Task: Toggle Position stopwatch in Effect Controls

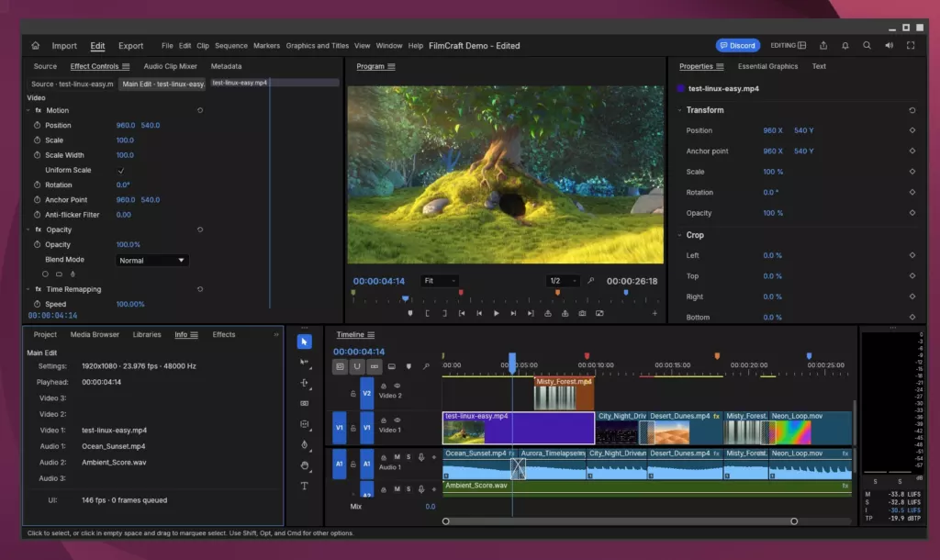Action: [37, 125]
